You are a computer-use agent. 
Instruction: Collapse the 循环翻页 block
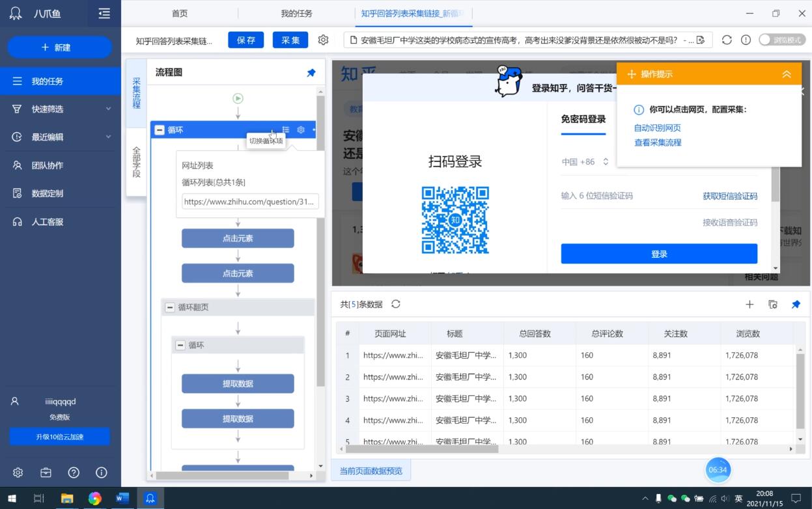(x=170, y=307)
